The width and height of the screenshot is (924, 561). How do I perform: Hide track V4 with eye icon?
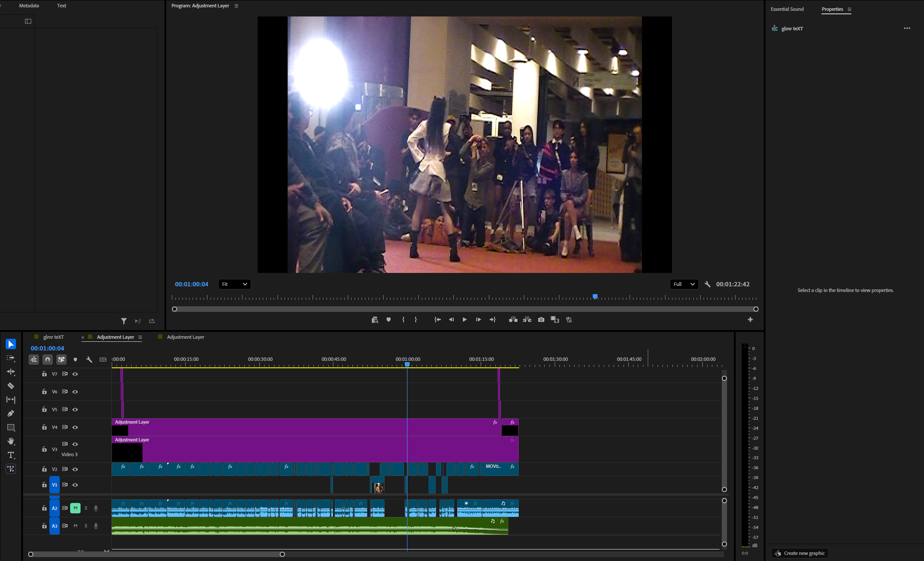click(x=75, y=427)
